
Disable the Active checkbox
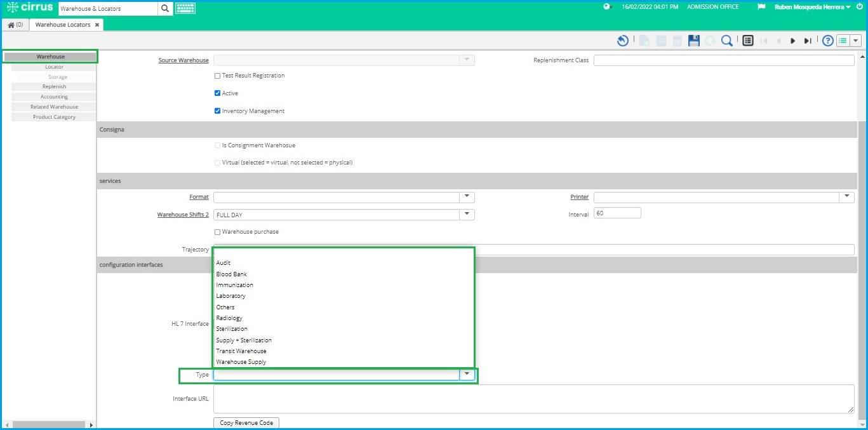tap(218, 93)
